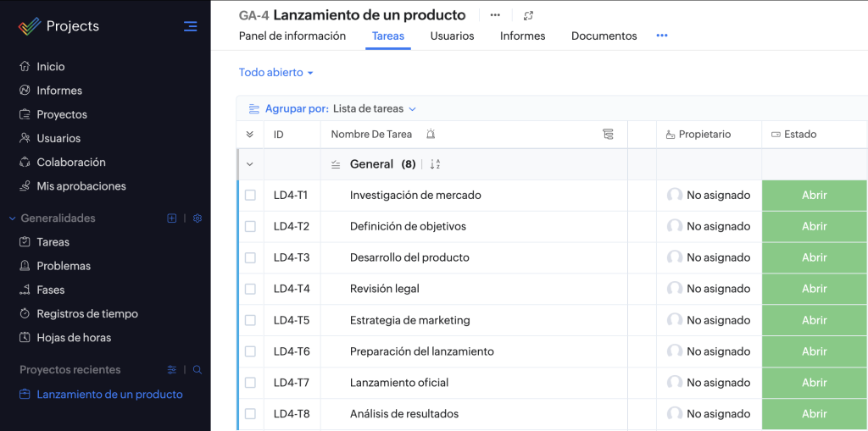Tick the checkbox for task LD4-T2
The height and width of the screenshot is (431, 868).
point(250,226)
